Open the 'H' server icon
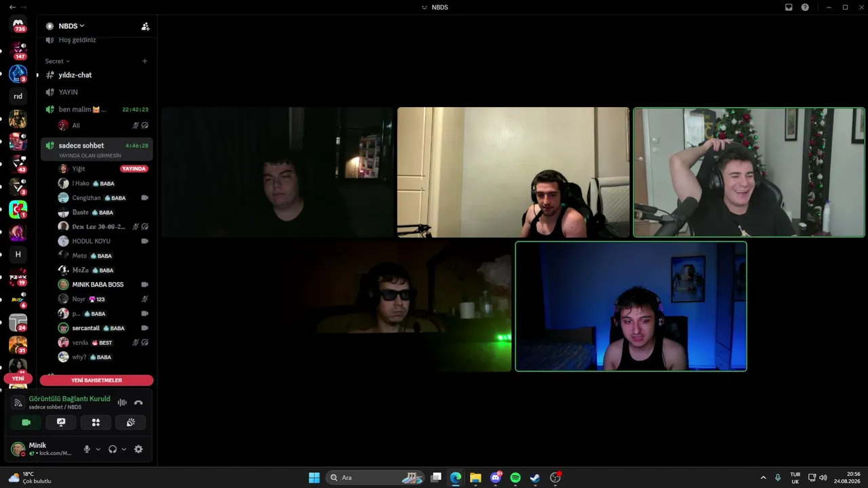 [x=18, y=254]
